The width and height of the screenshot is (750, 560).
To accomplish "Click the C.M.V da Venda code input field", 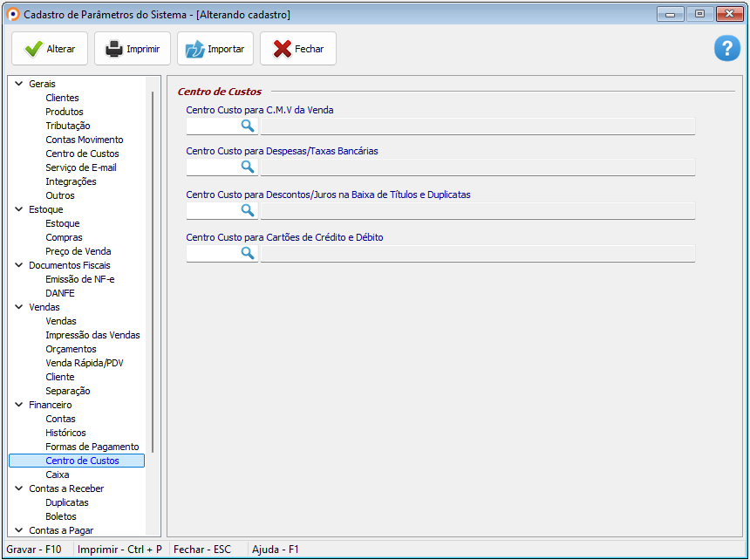I will (x=212, y=126).
